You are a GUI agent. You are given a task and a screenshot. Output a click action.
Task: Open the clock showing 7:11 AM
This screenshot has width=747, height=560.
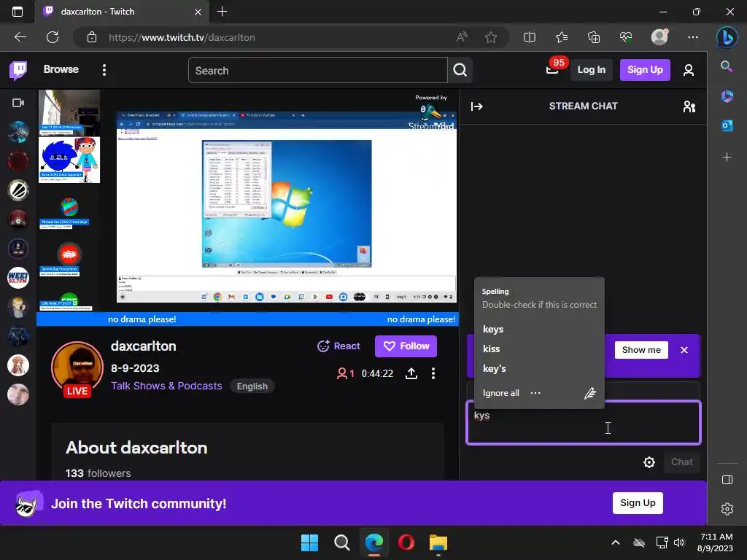click(x=715, y=542)
